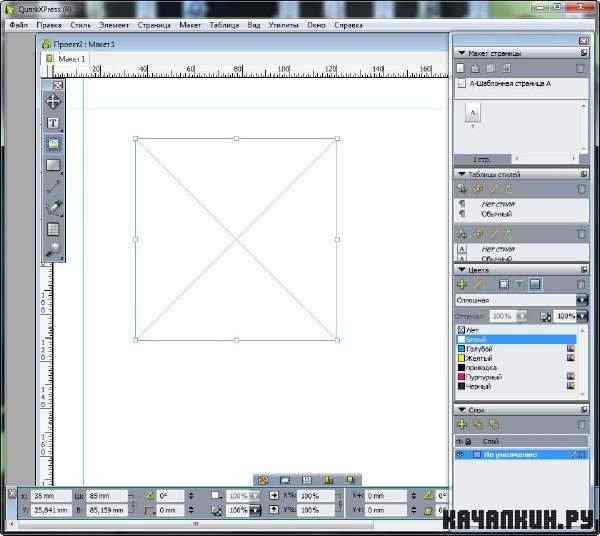Open opacity dropdown in Measurements palette
The height and width of the screenshot is (536, 600).
255,510
